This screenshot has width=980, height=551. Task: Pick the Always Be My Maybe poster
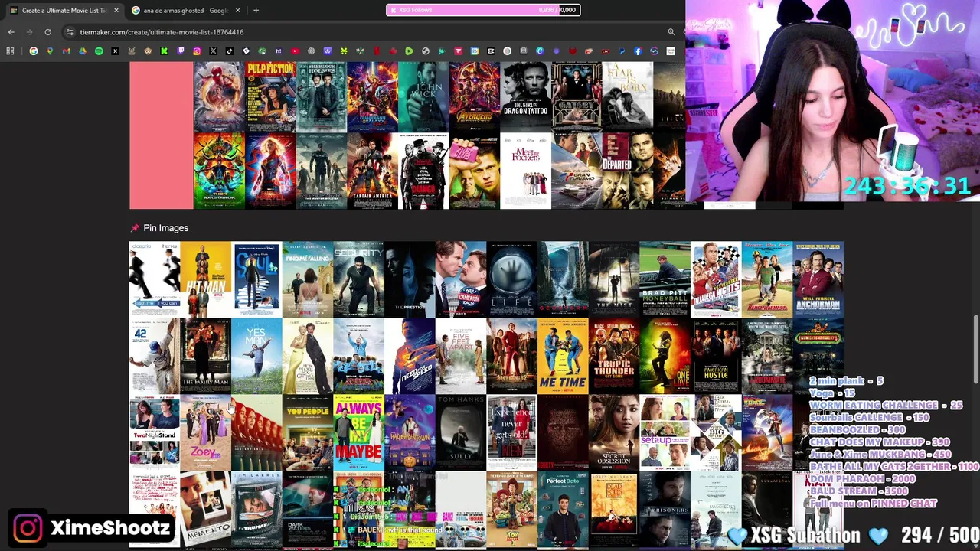pyautogui.click(x=358, y=432)
